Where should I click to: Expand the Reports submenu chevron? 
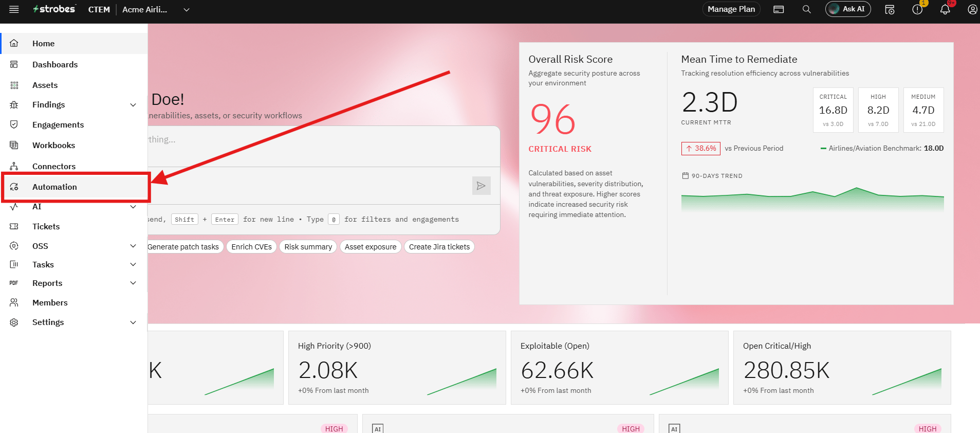click(x=133, y=283)
